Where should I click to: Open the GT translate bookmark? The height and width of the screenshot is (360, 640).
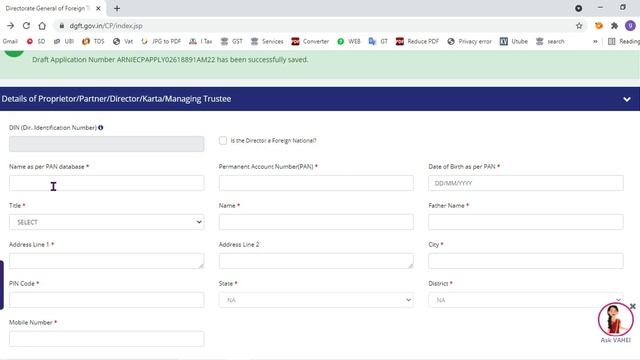point(378,41)
